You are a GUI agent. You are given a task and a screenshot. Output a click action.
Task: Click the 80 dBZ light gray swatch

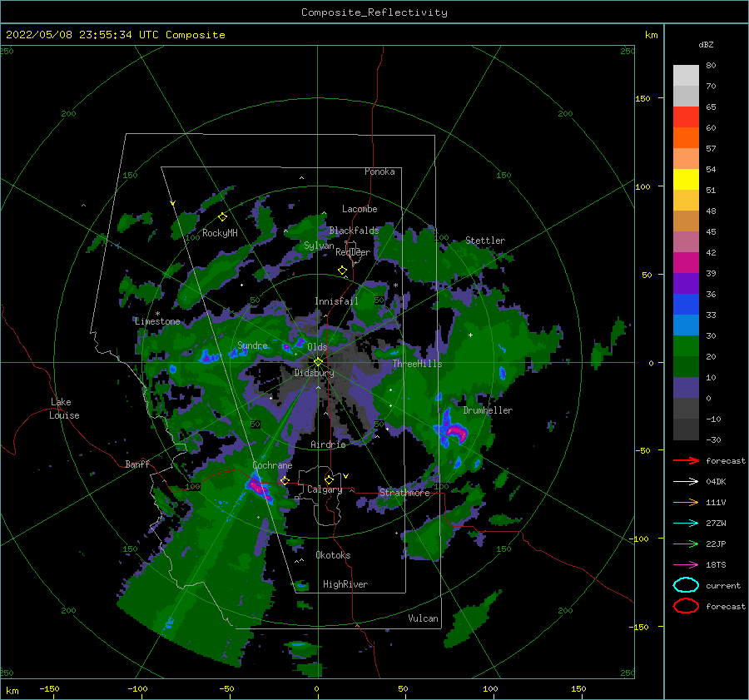[686, 75]
